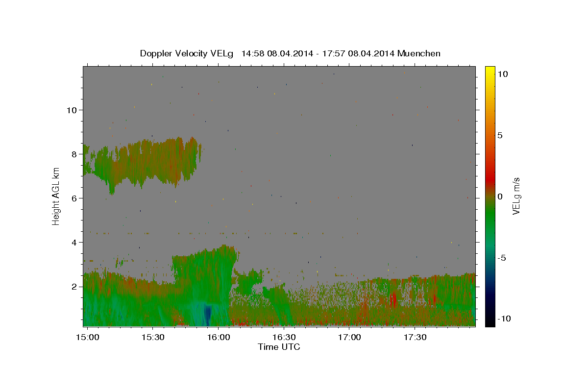Click the 15:00 time tick label
The width and height of the screenshot is (588, 392).
tap(87, 338)
